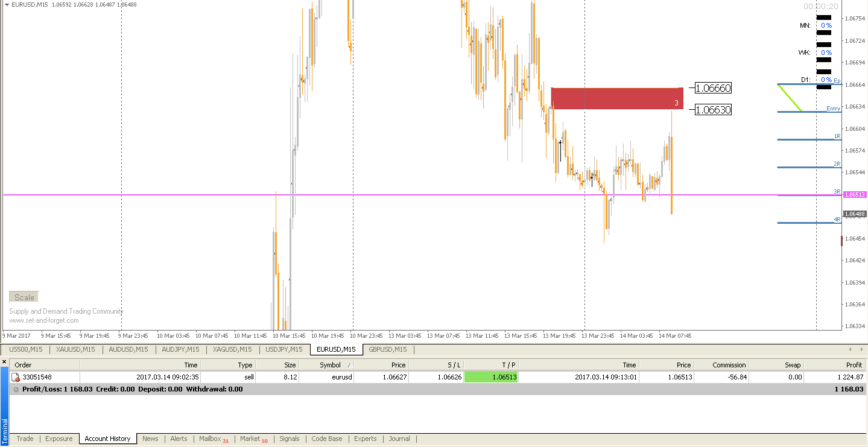Open the Signals tab in Terminal
This screenshot has width=868, height=447.
click(x=290, y=439)
